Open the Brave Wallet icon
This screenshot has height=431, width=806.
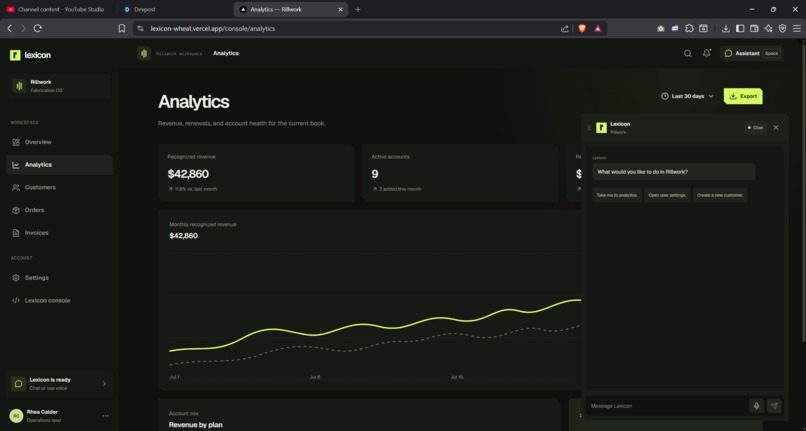point(754,29)
